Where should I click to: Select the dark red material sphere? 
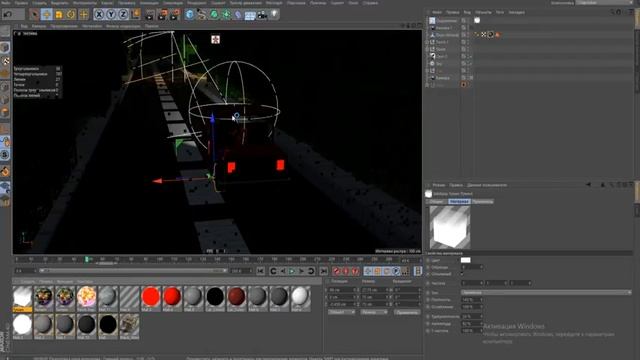pyautogui.click(x=236, y=296)
